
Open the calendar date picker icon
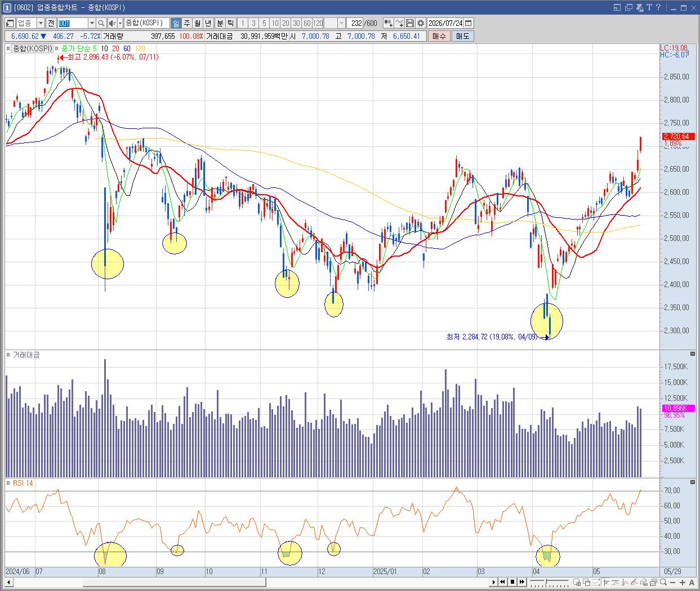tap(469, 23)
